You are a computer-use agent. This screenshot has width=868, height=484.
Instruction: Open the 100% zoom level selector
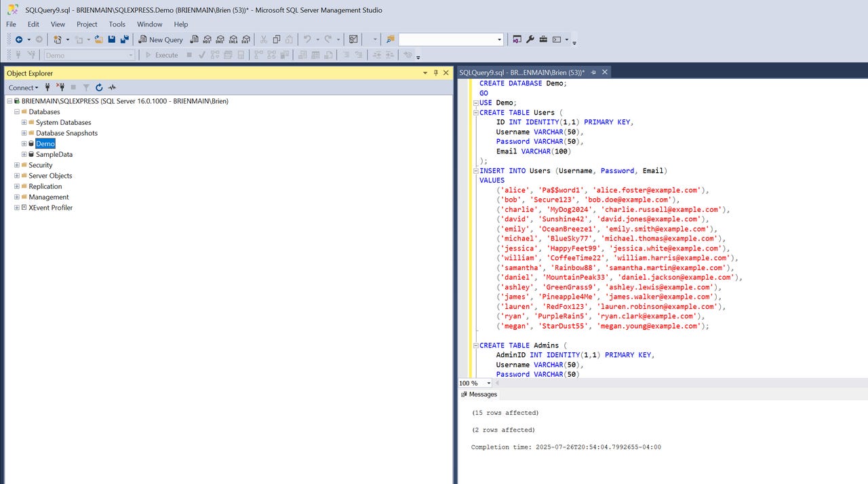(x=475, y=383)
